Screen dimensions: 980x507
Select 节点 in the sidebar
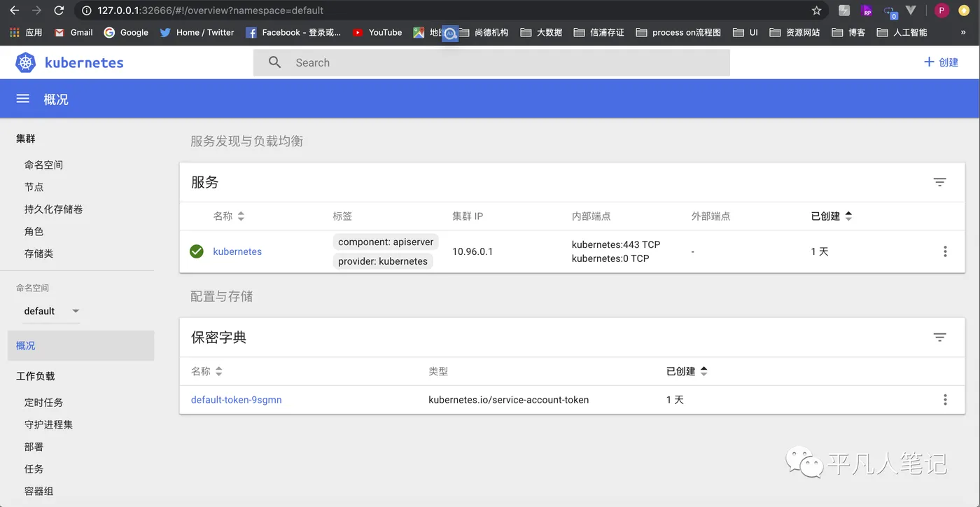pos(34,187)
